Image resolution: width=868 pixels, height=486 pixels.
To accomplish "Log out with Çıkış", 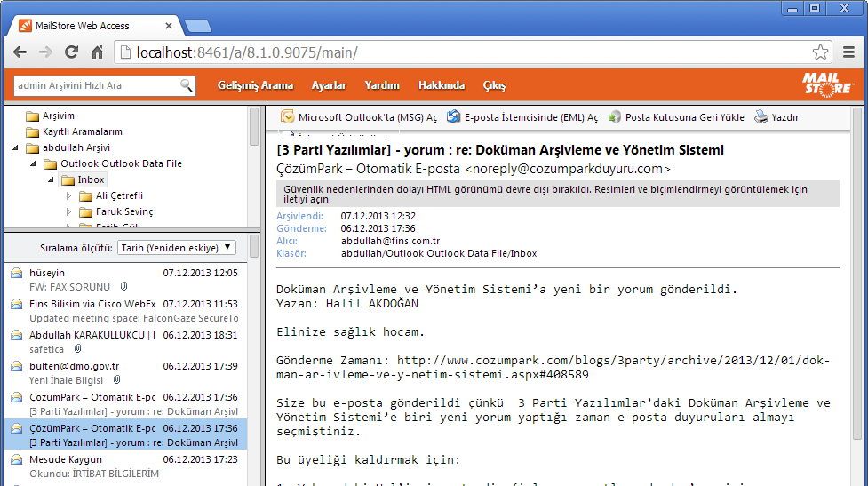I will [494, 85].
